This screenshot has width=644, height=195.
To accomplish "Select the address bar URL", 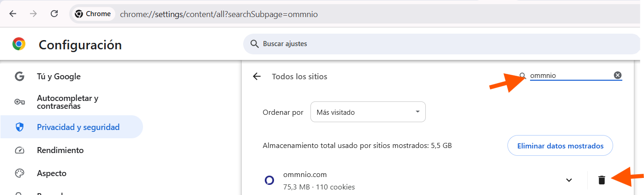I will [219, 14].
